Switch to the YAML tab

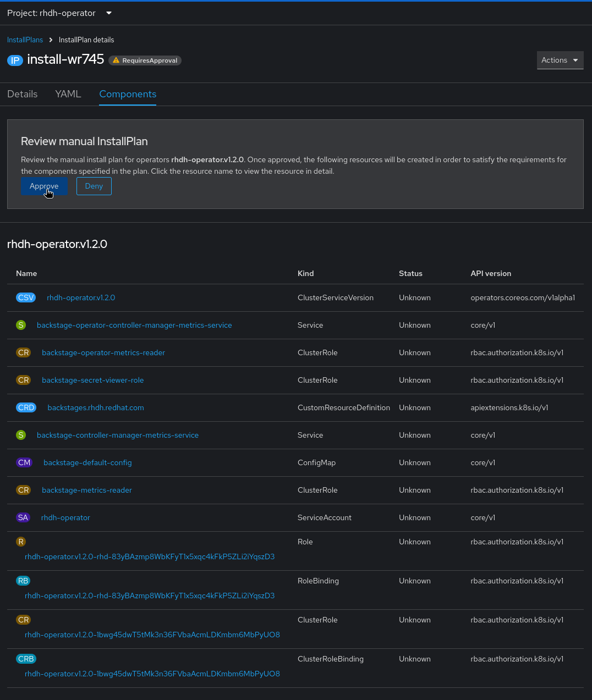click(x=68, y=94)
